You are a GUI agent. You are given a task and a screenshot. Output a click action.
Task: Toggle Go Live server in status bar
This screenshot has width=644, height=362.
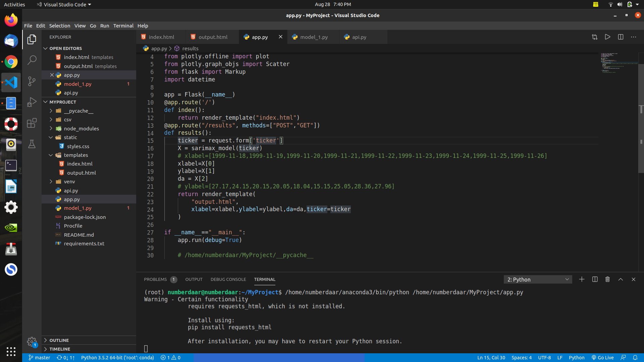coord(603,358)
